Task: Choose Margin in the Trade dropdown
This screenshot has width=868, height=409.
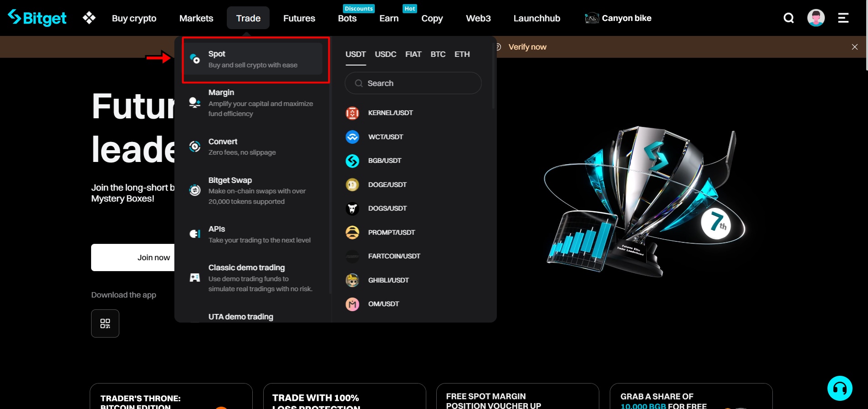Action: (253, 102)
